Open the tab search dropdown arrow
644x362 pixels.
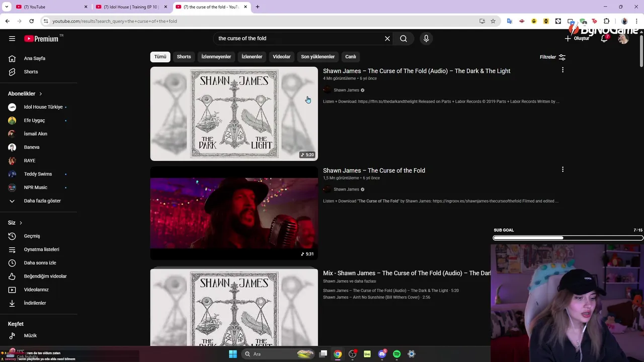7,7
